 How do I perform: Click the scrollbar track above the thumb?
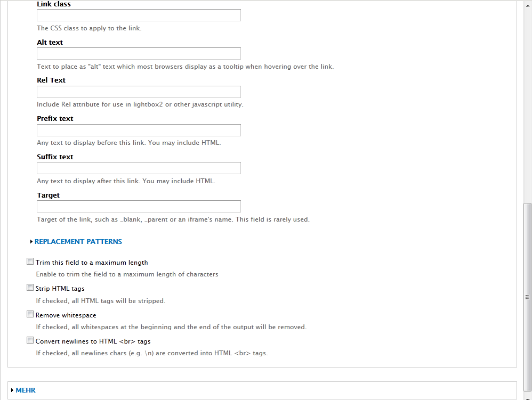click(x=528, y=107)
